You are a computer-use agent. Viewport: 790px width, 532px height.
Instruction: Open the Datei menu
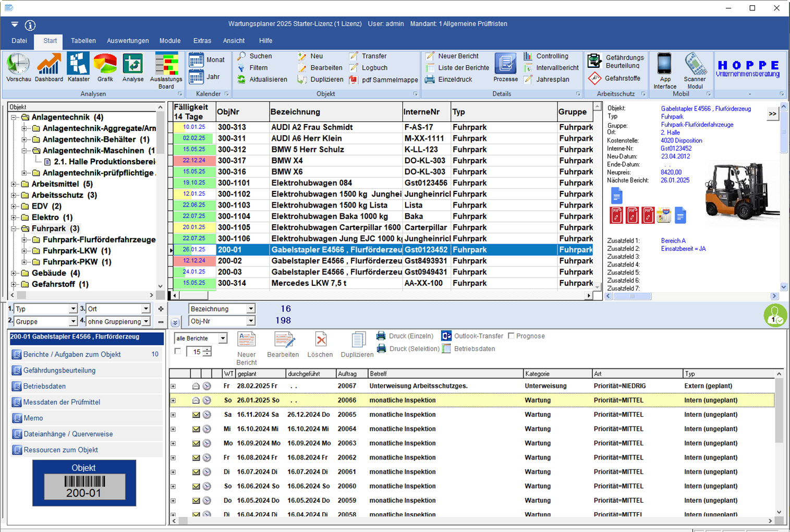tap(19, 41)
